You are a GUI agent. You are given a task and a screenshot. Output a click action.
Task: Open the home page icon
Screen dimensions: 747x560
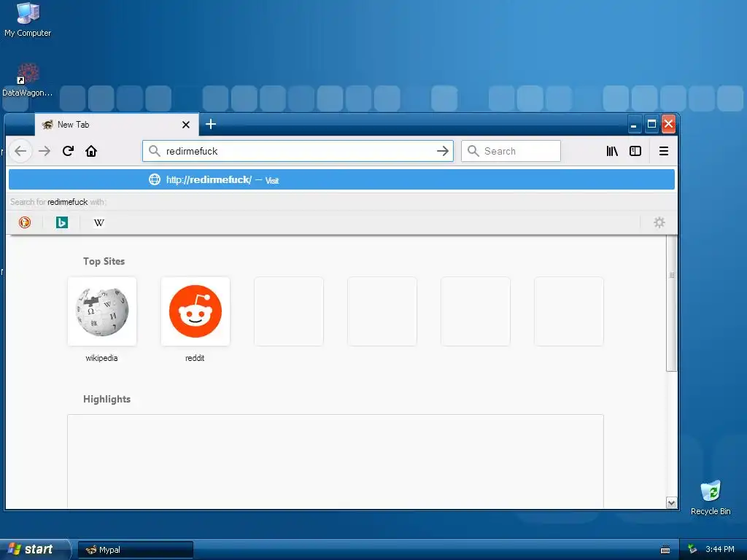[x=91, y=151]
